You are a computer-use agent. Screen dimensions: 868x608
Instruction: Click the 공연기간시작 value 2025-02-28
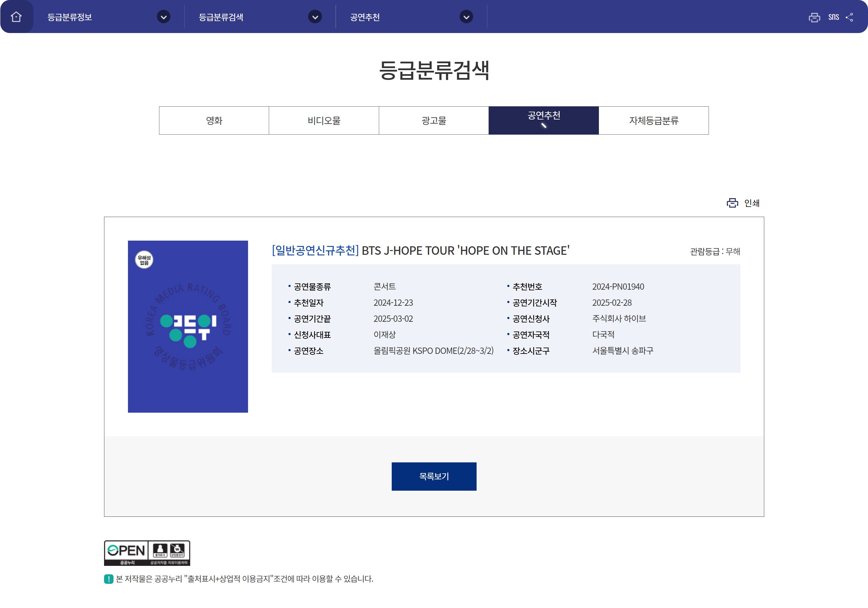(x=612, y=303)
